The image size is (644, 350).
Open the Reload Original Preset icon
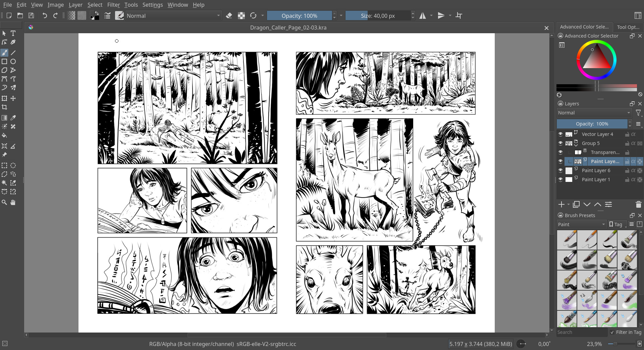[254, 15]
